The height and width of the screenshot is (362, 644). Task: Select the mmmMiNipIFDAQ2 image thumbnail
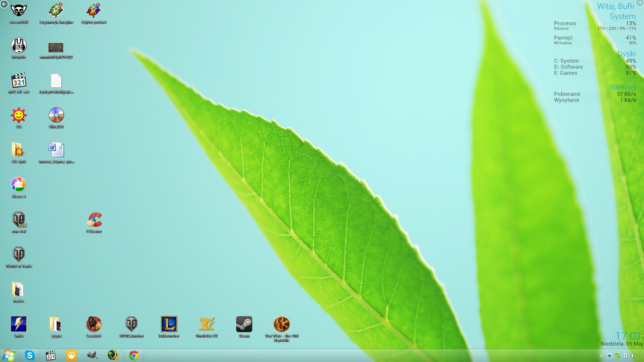[56, 50]
